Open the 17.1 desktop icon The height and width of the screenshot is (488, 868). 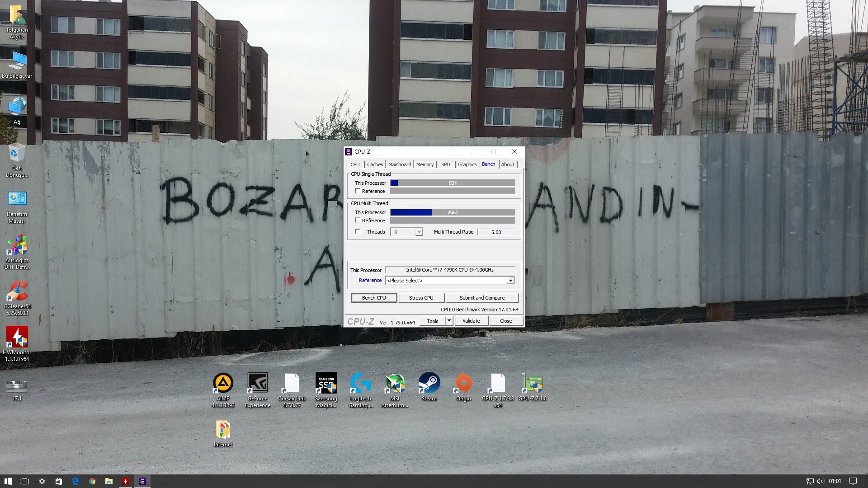(x=17, y=389)
